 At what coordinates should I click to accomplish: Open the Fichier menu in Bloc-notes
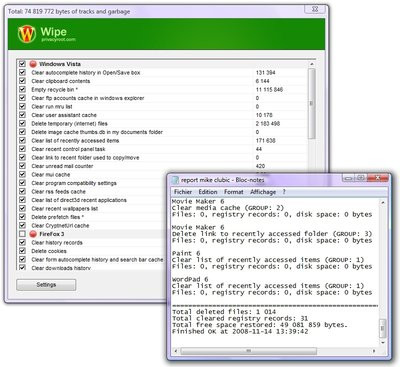183,192
